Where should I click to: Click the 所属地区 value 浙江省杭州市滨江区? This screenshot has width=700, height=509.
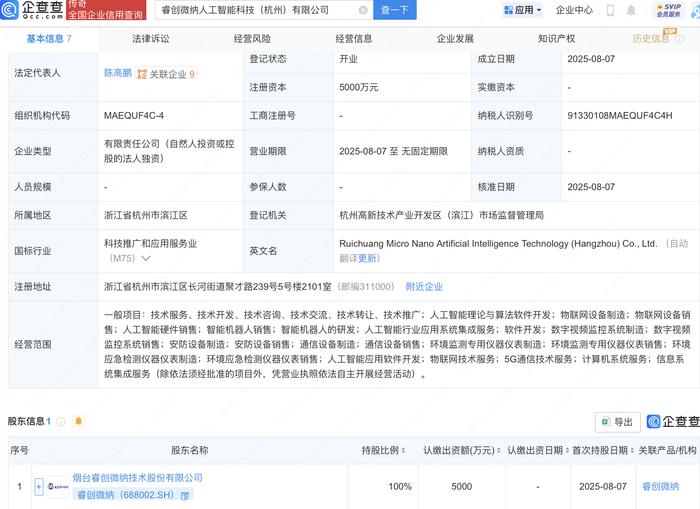[x=146, y=215]
